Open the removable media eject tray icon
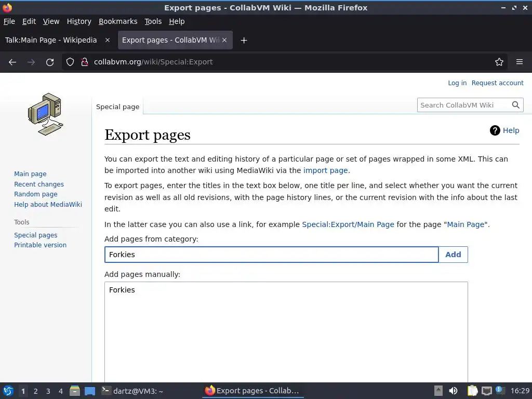Image resolution: width=532 pixels, height=399 pixels. click(438, 391)
